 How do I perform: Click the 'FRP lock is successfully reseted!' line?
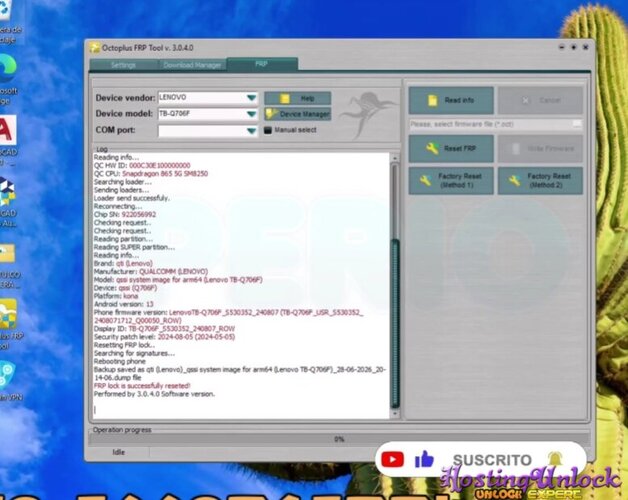pyautogui.click(x=142, y=386)
